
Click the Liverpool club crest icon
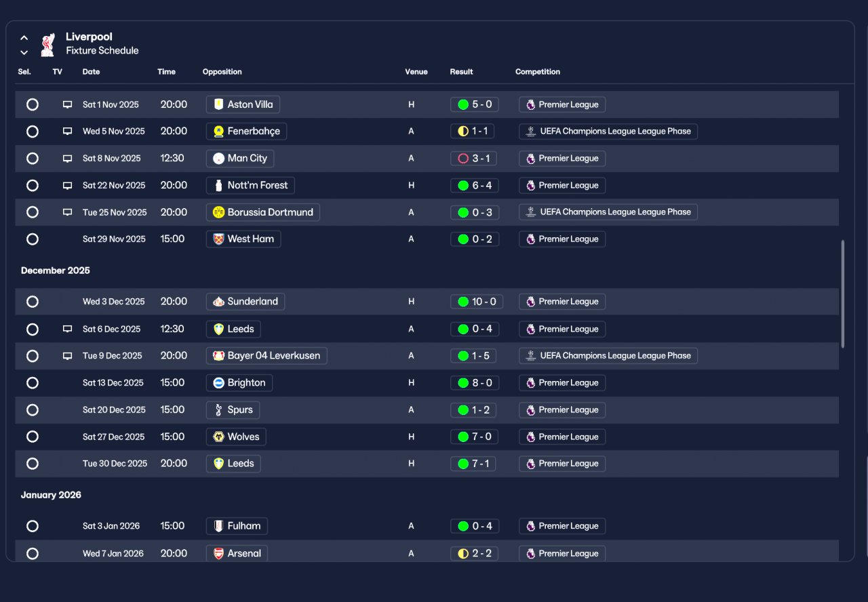coord(47,45)
